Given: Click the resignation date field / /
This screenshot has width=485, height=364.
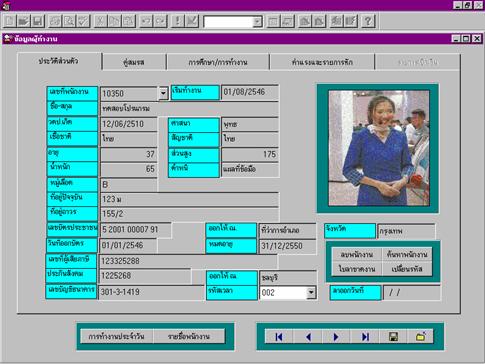Looking at the screenshot, I should (x=412, y=293).
